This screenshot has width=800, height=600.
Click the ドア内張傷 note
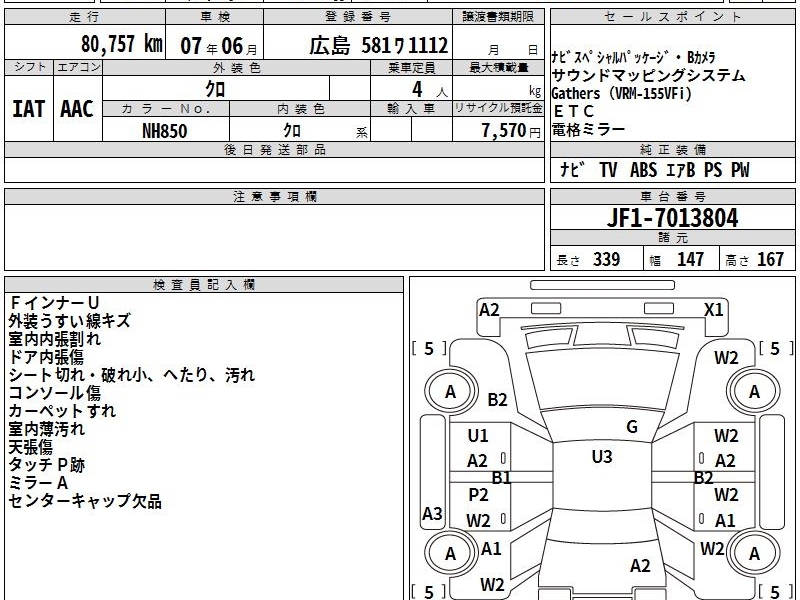(46, 357)
